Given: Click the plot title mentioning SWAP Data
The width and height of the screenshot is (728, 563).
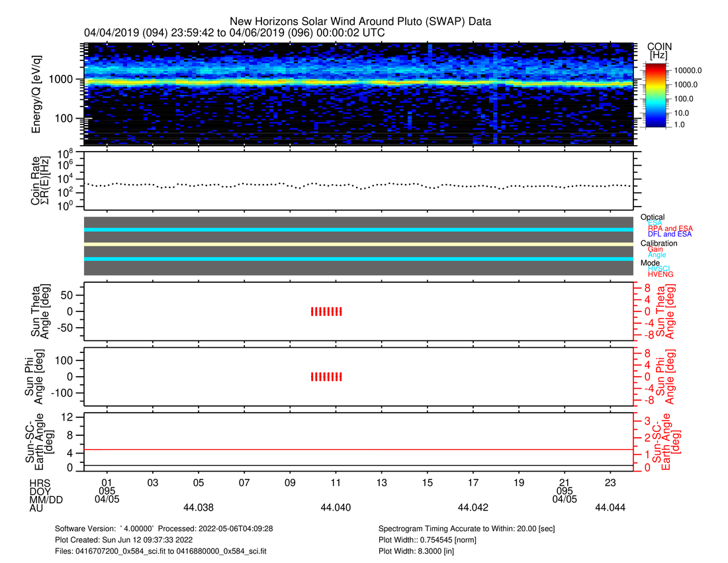Looking at the screenshot, I should 360,22.
